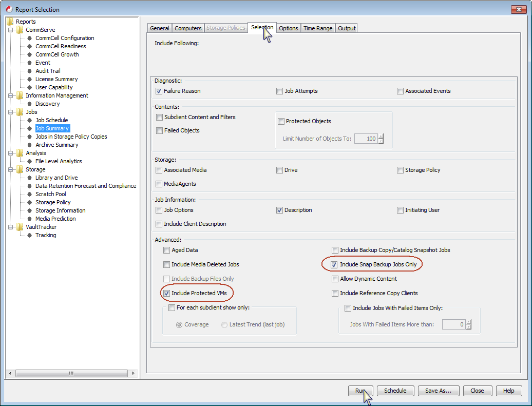Viewport: 532px width, 406px height.
Task: Click the VaultTracker folder icon
Action: pyautogui.click(x=21, y=226)
